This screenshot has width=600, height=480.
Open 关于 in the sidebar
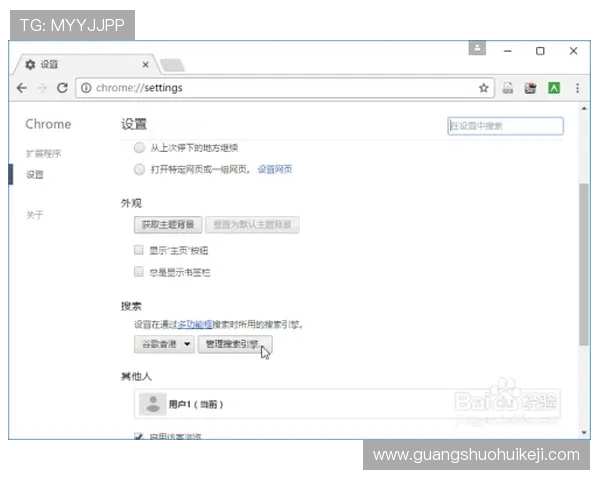coord(35,215)
